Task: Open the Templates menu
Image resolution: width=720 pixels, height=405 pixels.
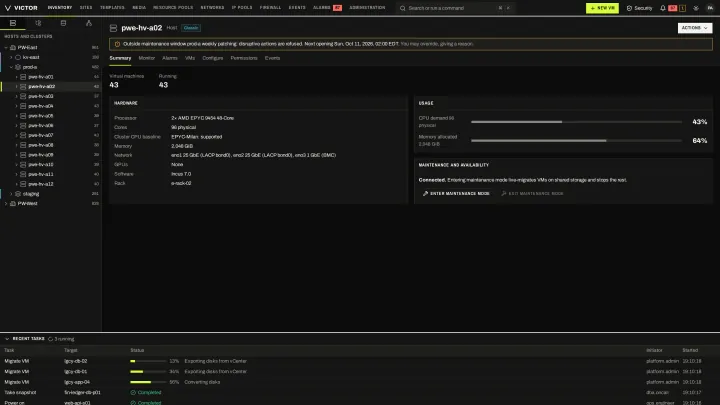Action: [x=112, y=8]
